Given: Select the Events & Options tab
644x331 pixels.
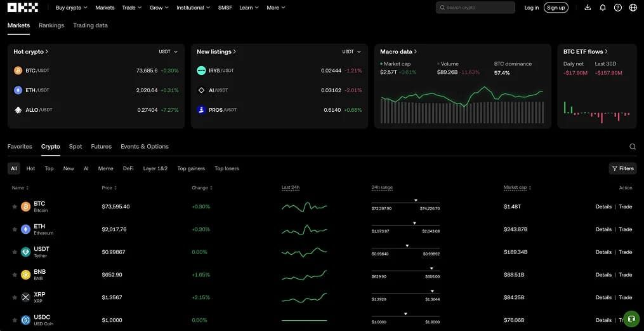Looking at the screenshot, I should [x=145, y=146].
